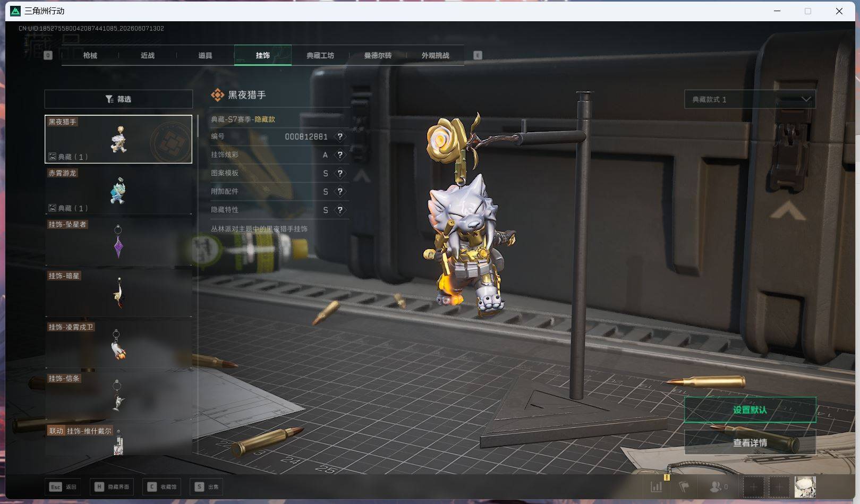Open the 道具 tab
Viewport: 860px width, 504px height.
coord(205,55)
